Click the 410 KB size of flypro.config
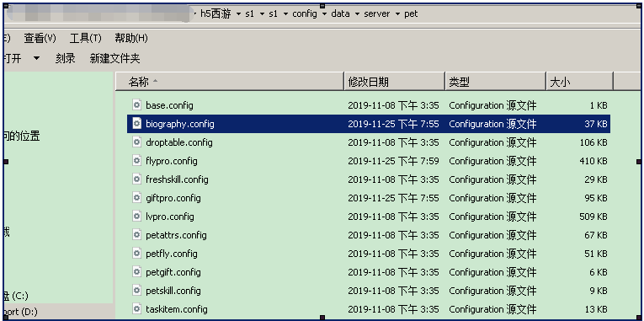This screenshot has height=321, width=644. [x=593, y=161]
